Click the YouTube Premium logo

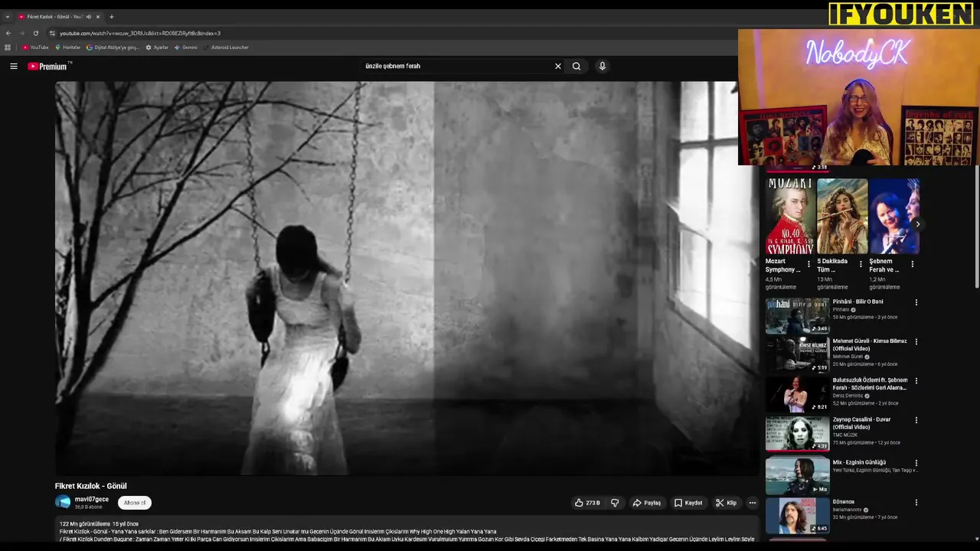pyautogui.click(x=48, y=67)
